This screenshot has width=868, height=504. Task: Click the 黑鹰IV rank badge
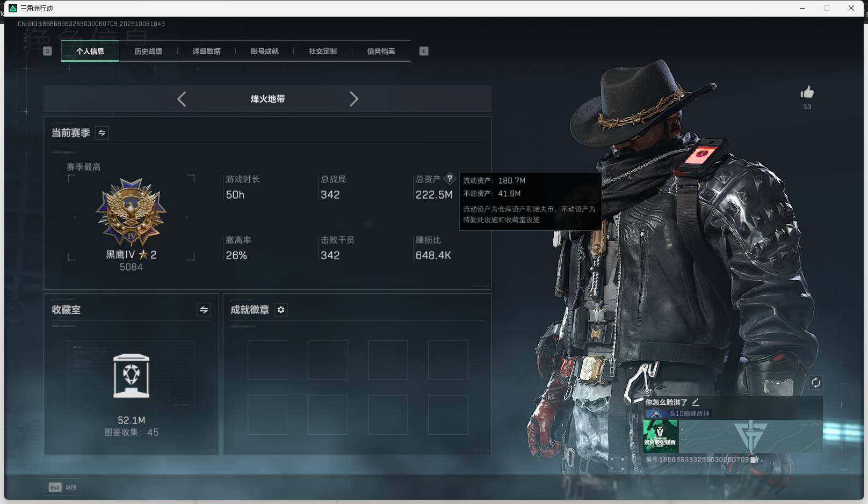[131, 213]
